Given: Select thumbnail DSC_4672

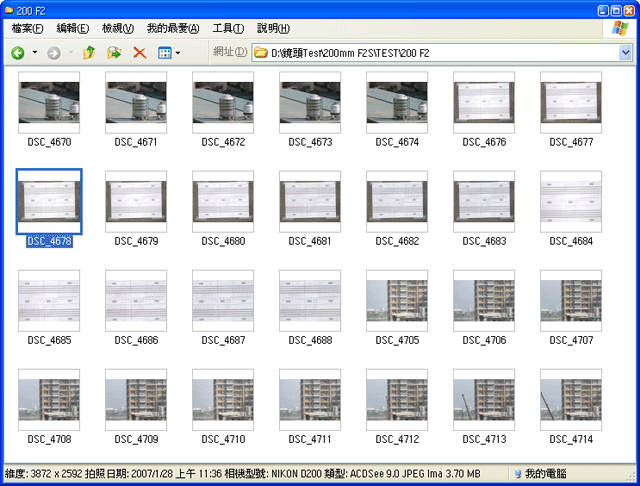Looking at the screenshot, I should [x=223, y=102].
